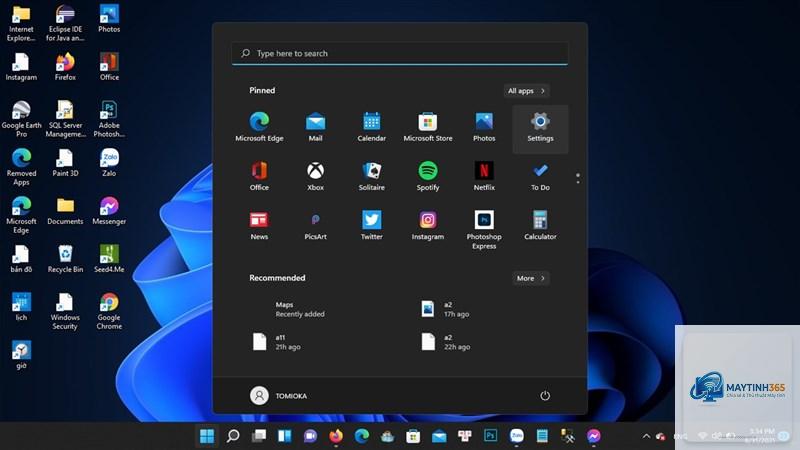Screen dimensions: 800x450
Task: Go to next pinned apps page dots
Action: tap(578, 178)
